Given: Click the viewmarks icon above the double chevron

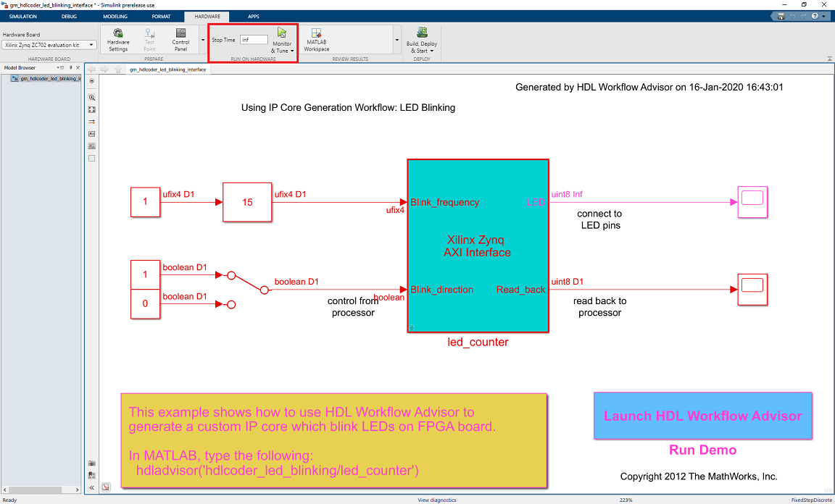Looking at the screenshot, I should (91, 475).
